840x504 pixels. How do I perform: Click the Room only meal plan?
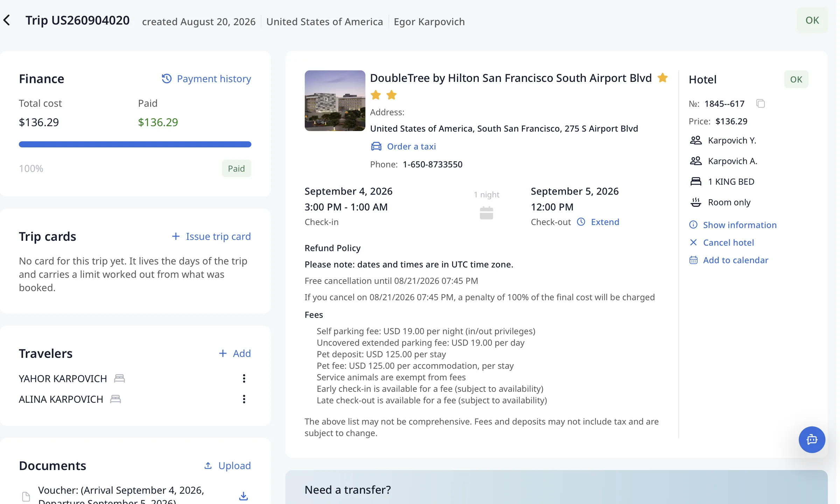pos(729,202)
